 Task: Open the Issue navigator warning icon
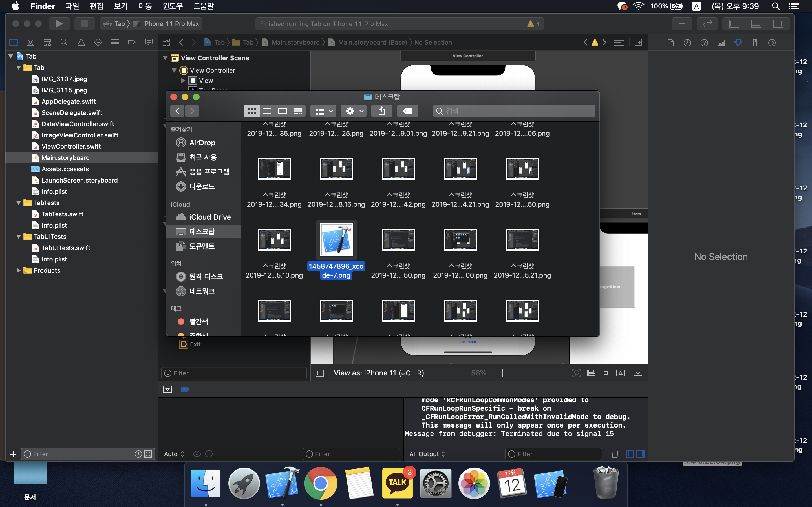(x=81, y=42)
